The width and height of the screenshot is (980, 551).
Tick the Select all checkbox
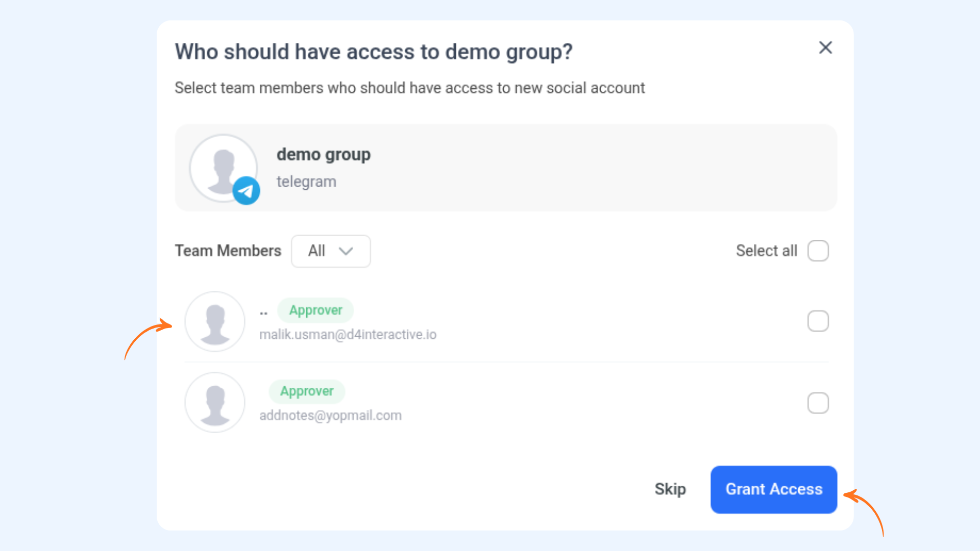(x=818, y=251)
